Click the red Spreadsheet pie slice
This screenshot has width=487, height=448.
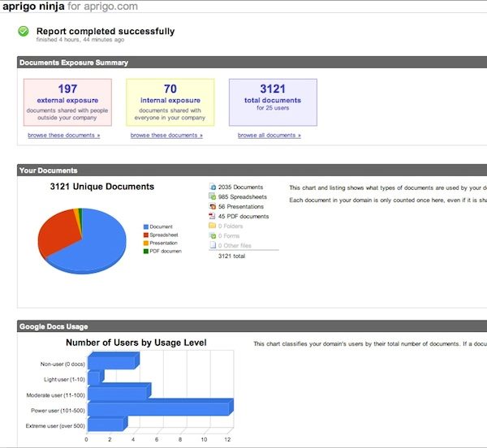(59, 231)
